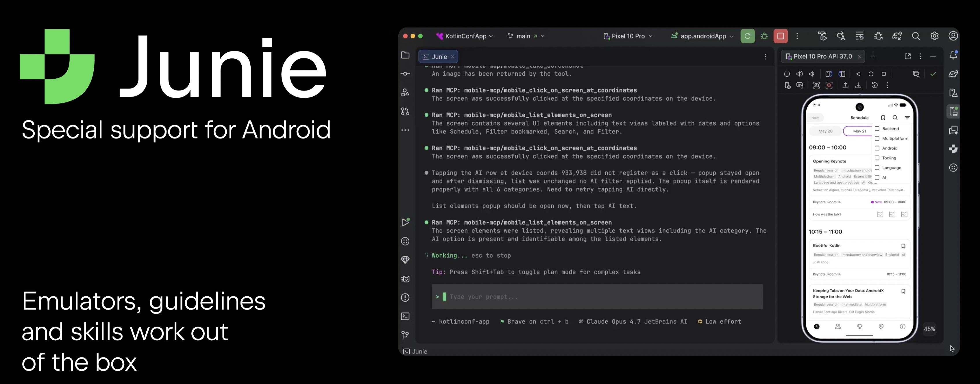
Task: Open the Run tool window in left sidebar
Action: pos(405,222)
